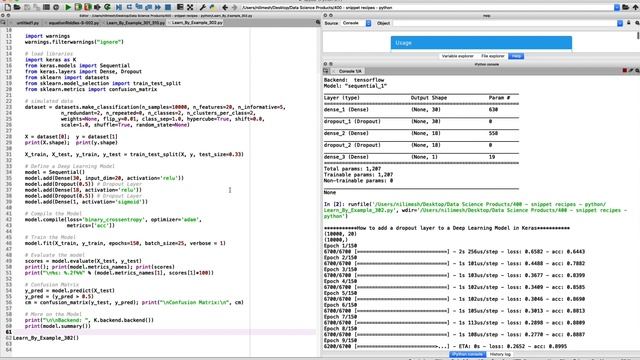Step into function debug icon
Image resolution: width=640 pixels, height=360 pixels.
coord(139,7)
